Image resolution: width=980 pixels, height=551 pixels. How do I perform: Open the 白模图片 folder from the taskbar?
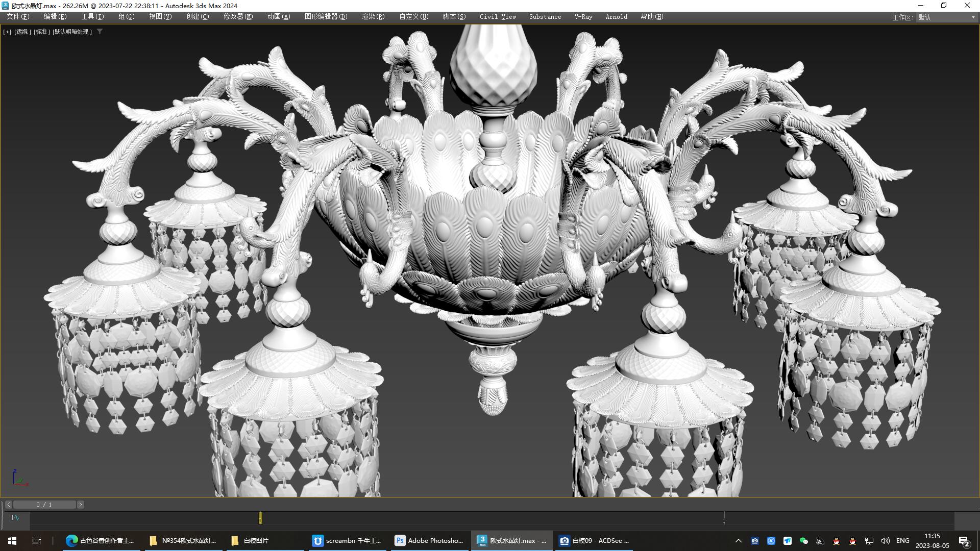264,540
